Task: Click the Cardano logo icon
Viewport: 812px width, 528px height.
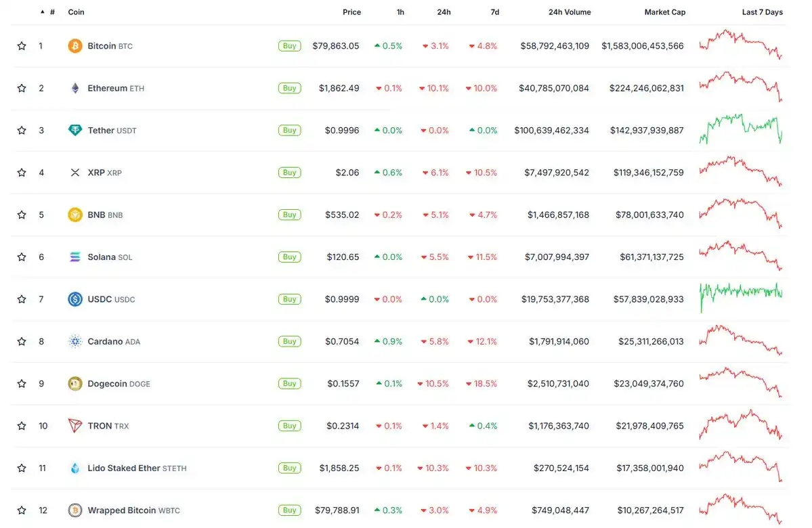Action: (x=75, y=341)
